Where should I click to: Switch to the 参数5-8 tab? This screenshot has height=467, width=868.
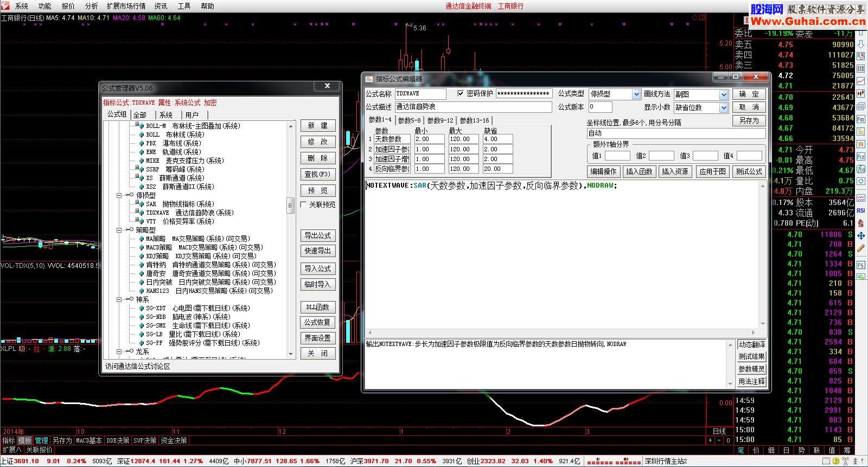click(409, 120)
